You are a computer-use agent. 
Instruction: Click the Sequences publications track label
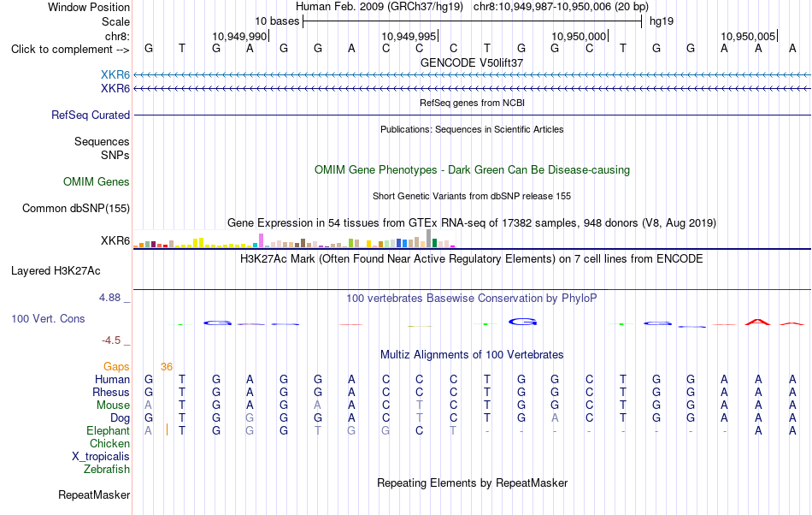[x=102, y=141]
